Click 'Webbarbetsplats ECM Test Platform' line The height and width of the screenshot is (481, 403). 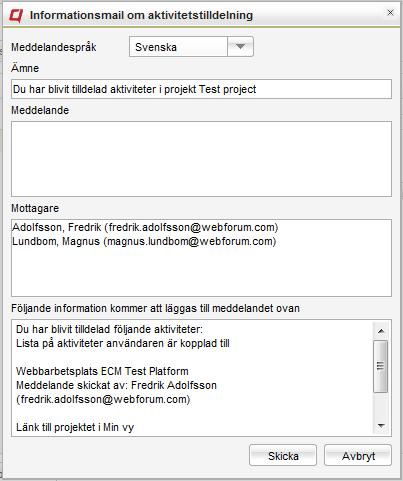[x=102, y=371]
